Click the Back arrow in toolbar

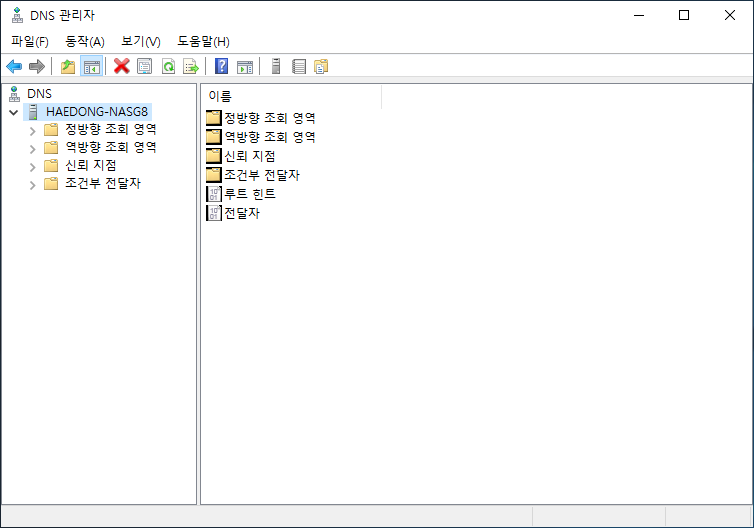pyautogui.click(x=14, y=66)
